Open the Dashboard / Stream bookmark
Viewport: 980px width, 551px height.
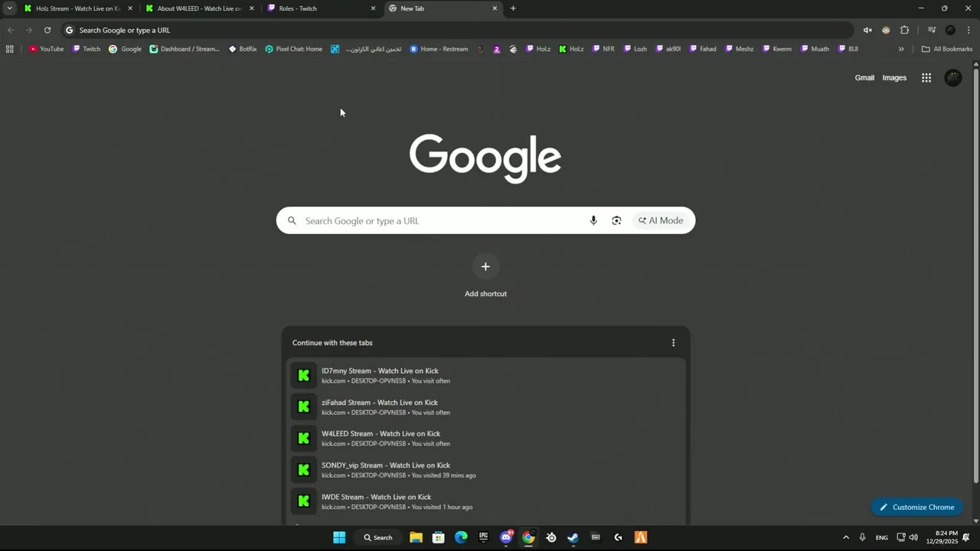click(185, 49)
